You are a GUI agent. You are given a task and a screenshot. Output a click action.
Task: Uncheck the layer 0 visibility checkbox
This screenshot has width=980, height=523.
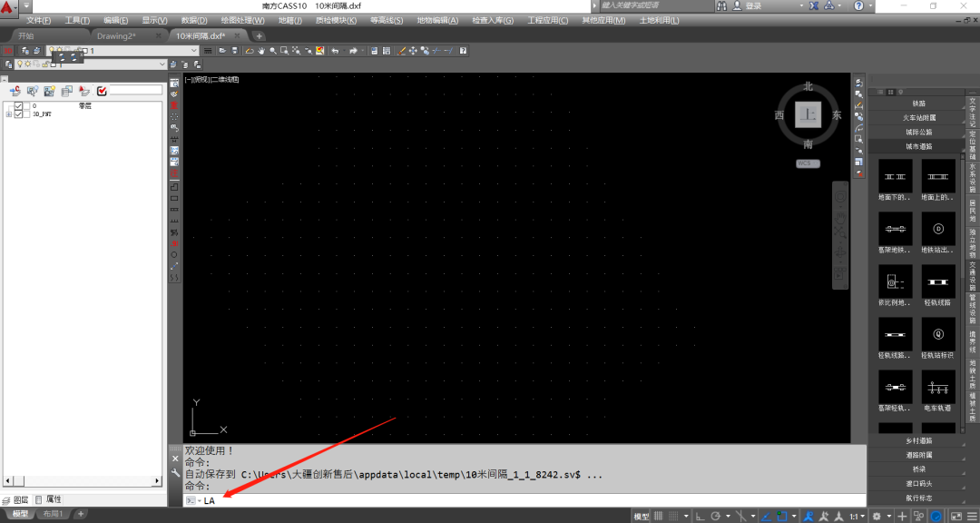click(18, 105)
